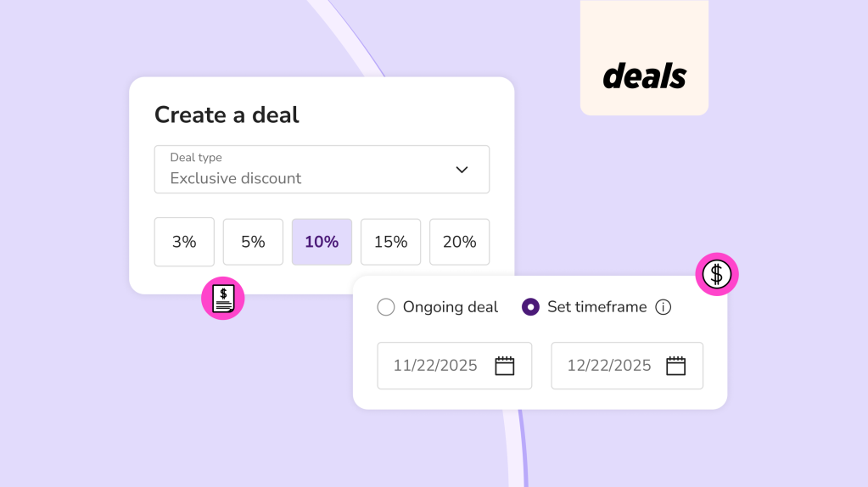The width and height of the screenshot is (868, 487).
Task: Choose the 20% discount option
Action: coord(459,242)
